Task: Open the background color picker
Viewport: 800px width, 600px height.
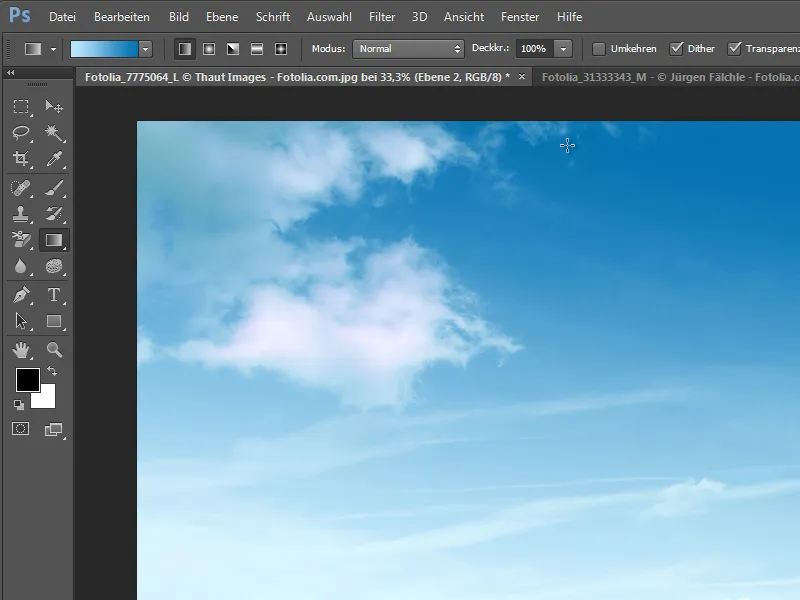Action: point(46,399)
